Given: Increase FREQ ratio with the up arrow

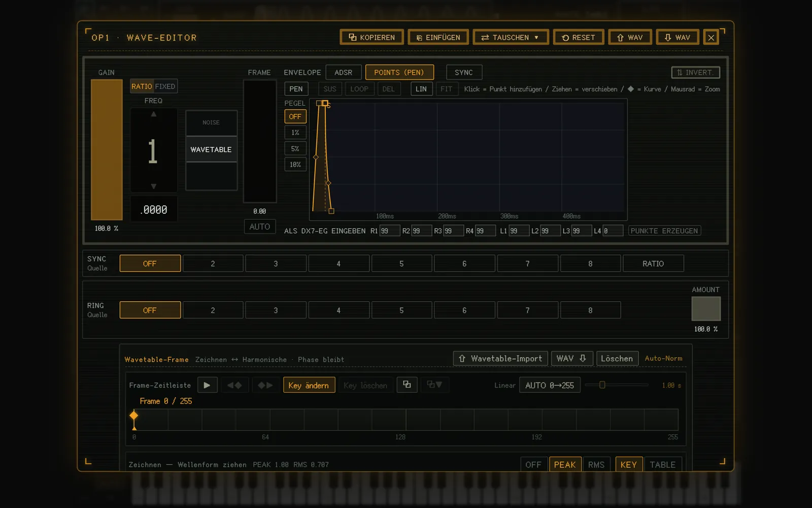Looking at the screenshot, I should [153, 114].
